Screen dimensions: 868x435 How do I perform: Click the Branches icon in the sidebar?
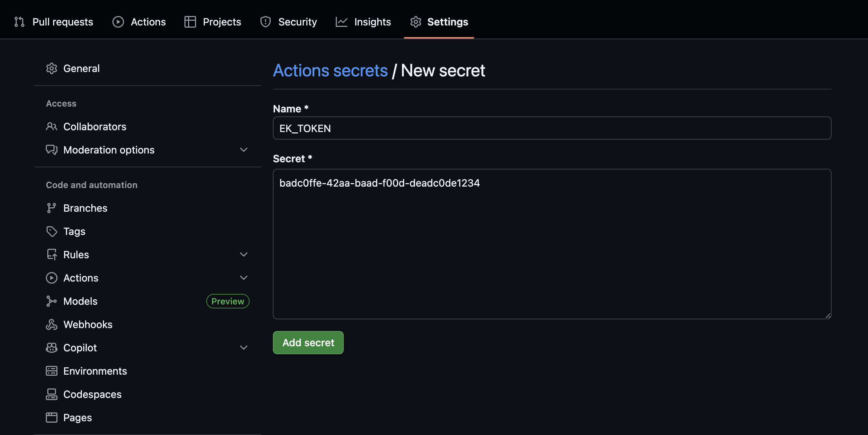coord(52,208)
